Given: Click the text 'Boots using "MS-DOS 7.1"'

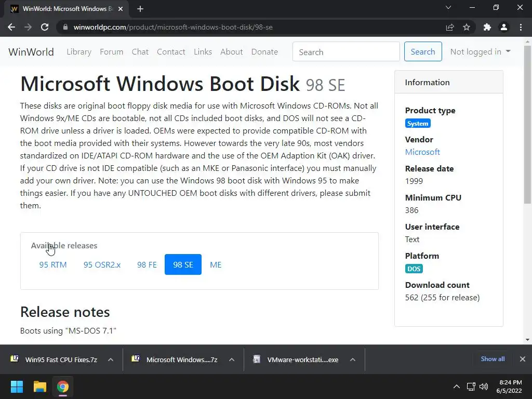Looking at the screenshot, I should [x=68, y=331].
